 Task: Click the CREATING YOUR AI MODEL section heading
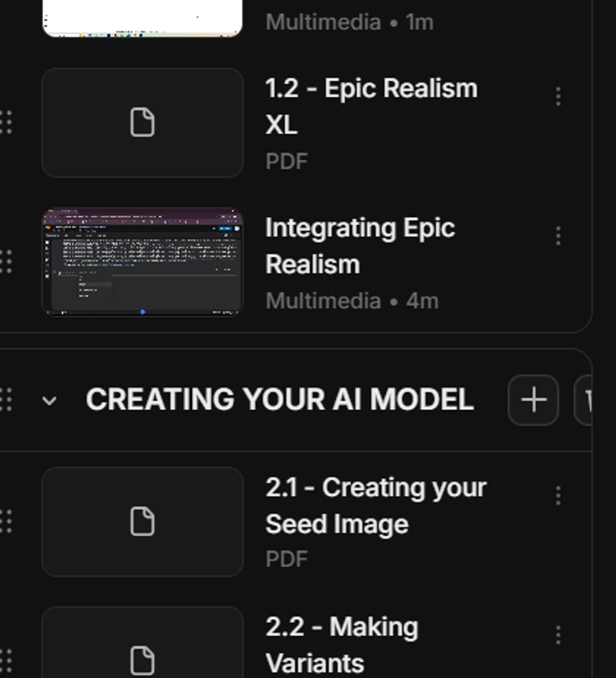[x=280, y=399]
